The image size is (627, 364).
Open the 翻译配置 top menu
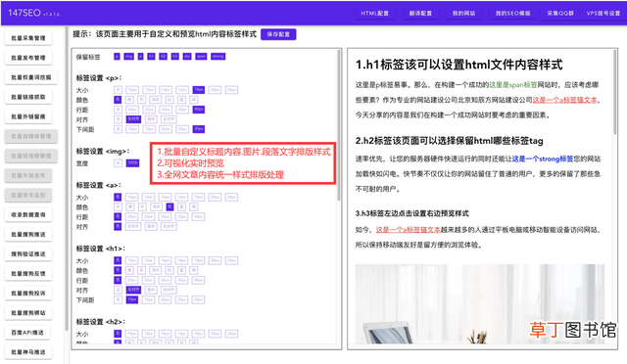point(420,13)
